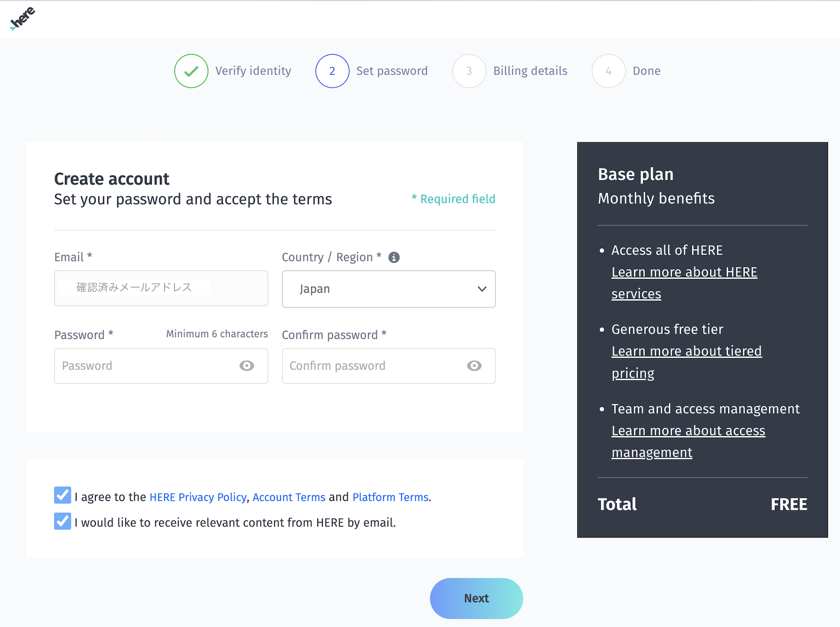The height and width of the screenshot is (627, 840).
Task: Click the step 2 circle icon
Action: [x=332, y=71]
